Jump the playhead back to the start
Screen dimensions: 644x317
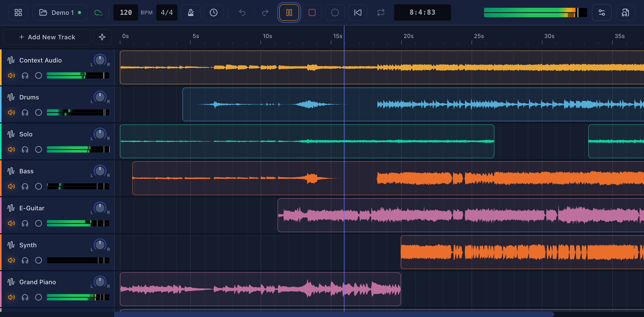(x=358, y=12)
